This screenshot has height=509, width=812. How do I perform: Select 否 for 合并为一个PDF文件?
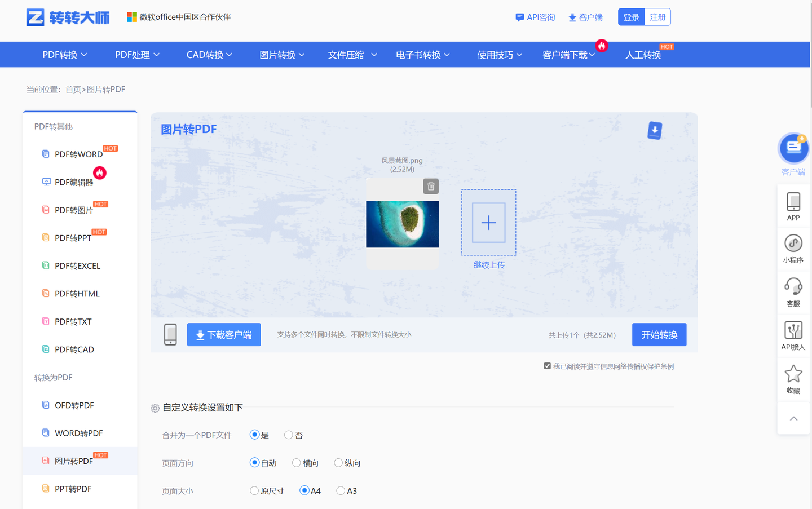289,435
